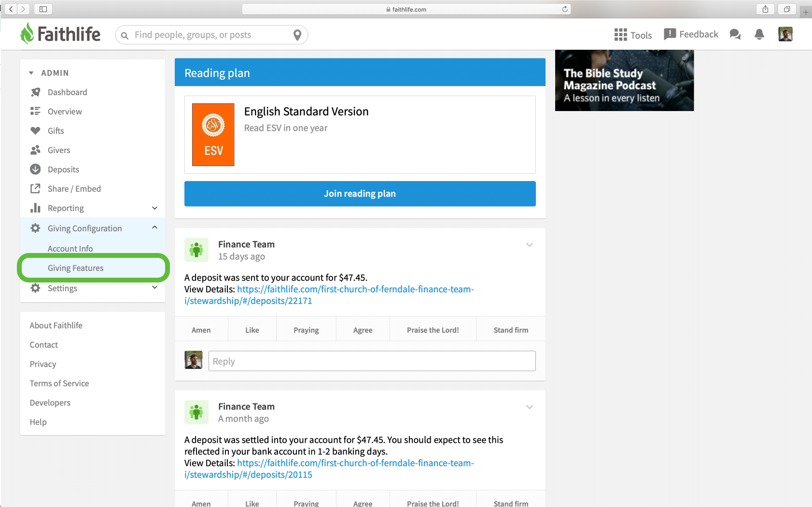Expand the Reporting submenu chevron
The image size is (812, 507).
tap(155, 208)
